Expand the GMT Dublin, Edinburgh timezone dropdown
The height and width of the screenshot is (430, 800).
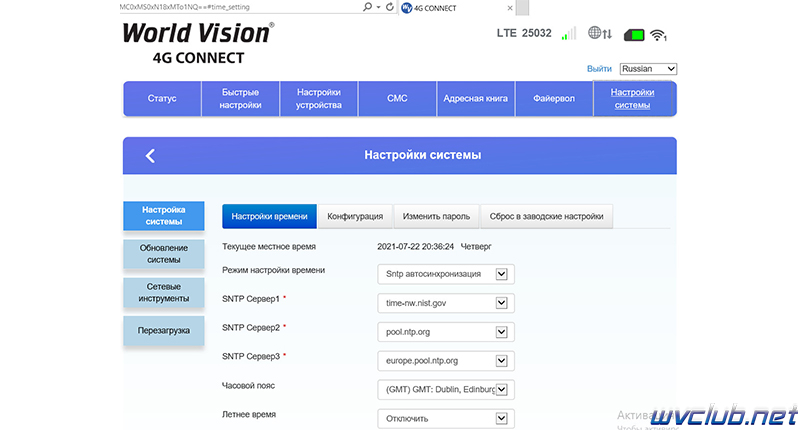pos(446,390)
